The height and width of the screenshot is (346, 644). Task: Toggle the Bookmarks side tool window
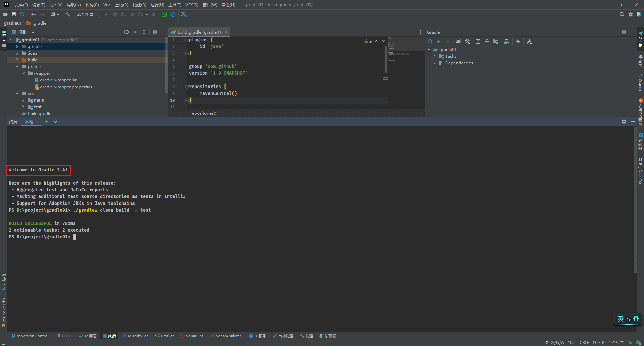tap(4, 312)
